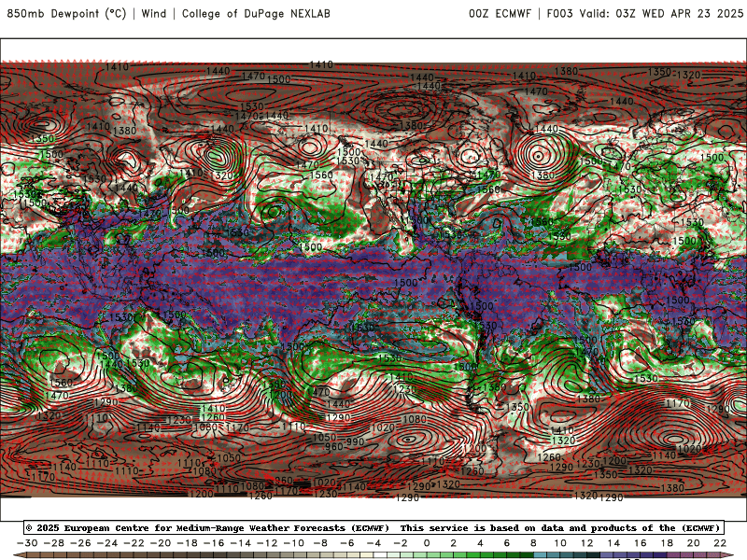This screenshot has width=747, height=560.
Task: Click the -2 value on the color scale
Action: [401, 543]
